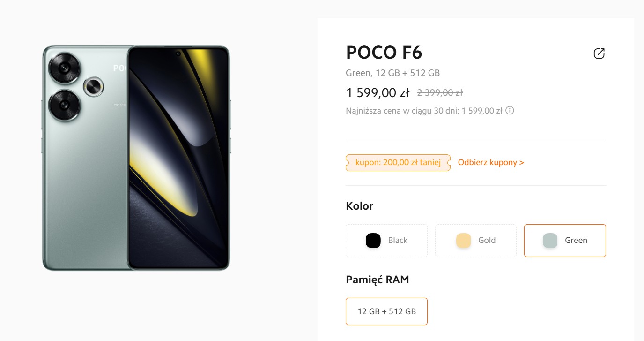Click the share icon beside POCO F6
This screenshot has width=644, height=341.
[x=599, y=53]
